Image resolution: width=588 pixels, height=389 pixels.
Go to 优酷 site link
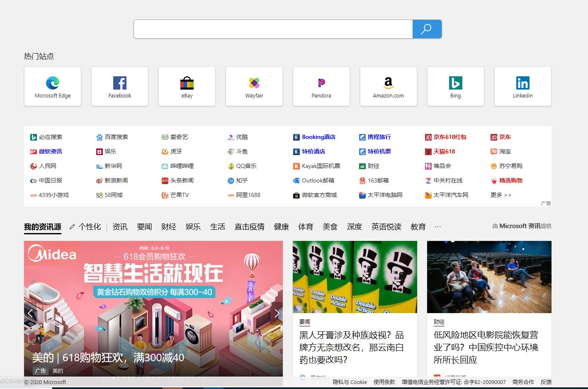tap(238, 137)
